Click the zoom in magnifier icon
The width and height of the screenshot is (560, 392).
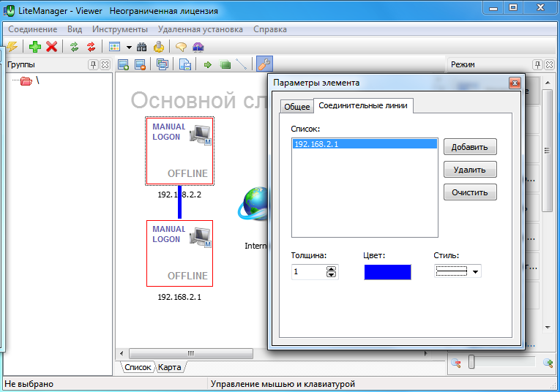[x=548, y=363]
